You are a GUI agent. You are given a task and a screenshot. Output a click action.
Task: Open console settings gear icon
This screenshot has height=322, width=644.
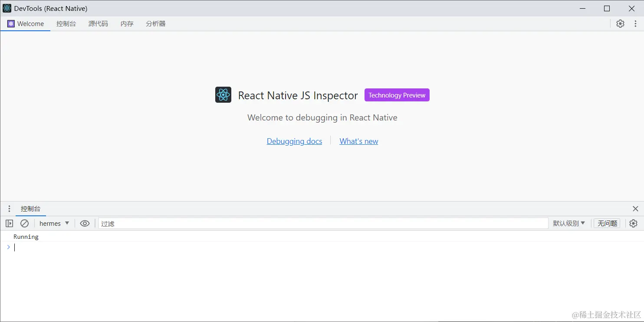point(633,223)
